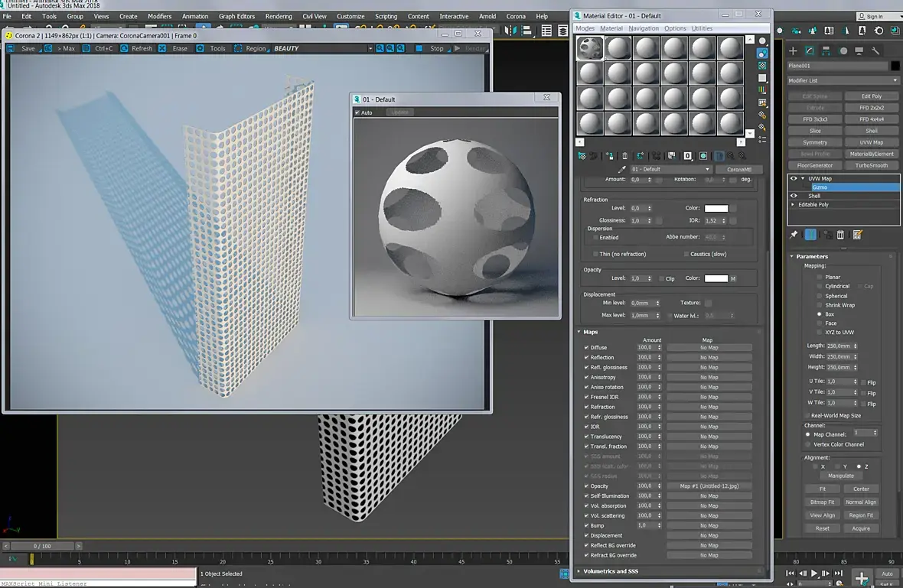This screenshot has width=903, height=588.
Task: Hide the UVW Map modifier with eye icon
Action: click(x=793, y=178)
